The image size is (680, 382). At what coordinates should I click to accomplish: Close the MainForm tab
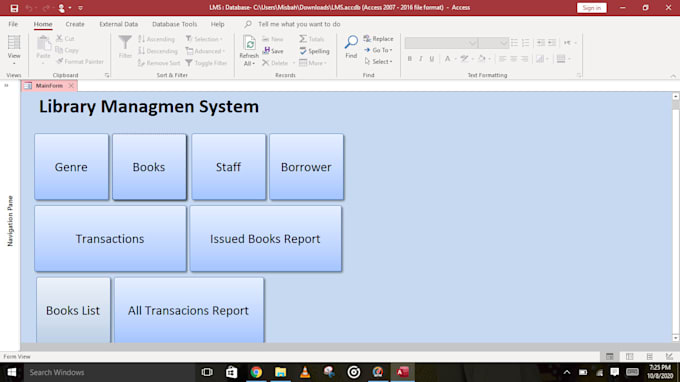click(x=71, y=86)
